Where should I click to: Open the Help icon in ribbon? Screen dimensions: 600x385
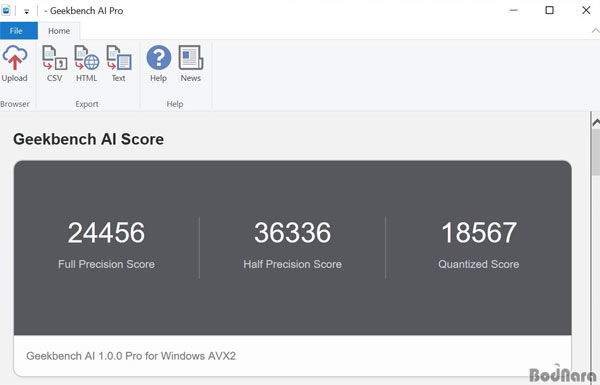[158, 64]
